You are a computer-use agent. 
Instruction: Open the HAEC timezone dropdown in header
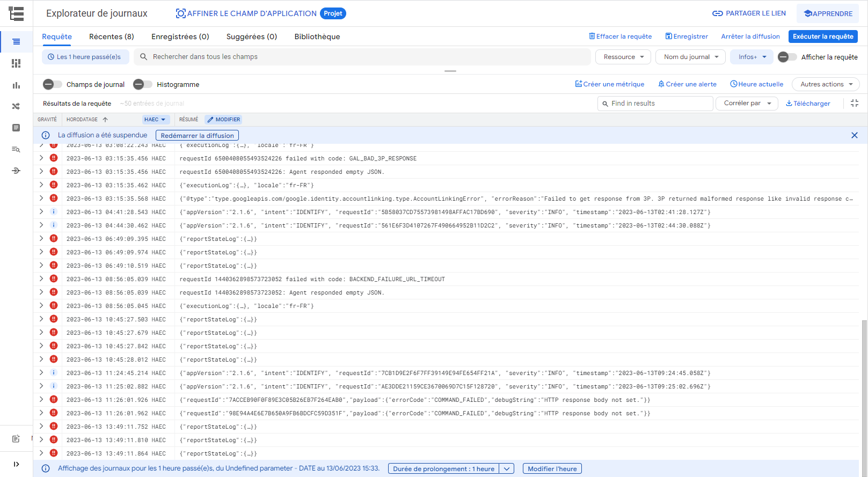(156, 120)
